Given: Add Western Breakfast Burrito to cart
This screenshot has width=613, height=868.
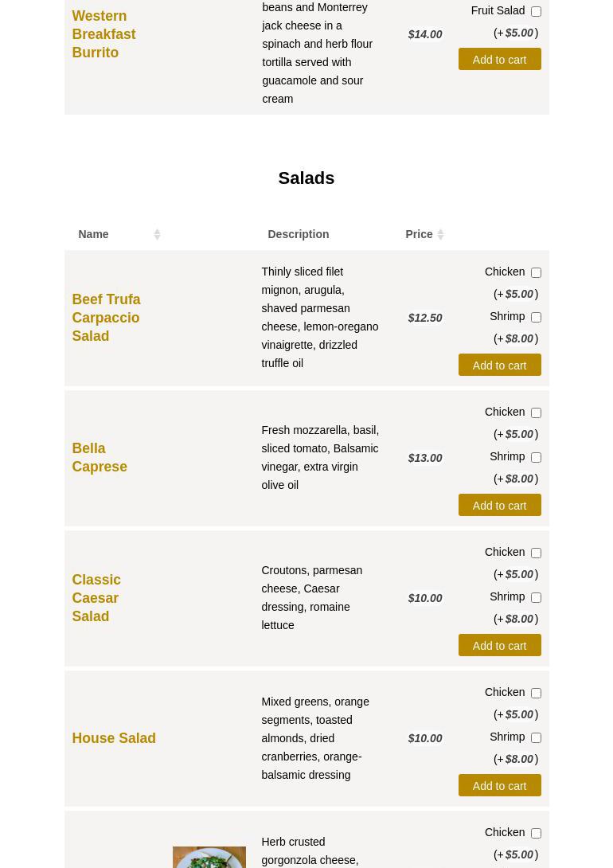Looking at the screenshot, I should pos(499,60).
